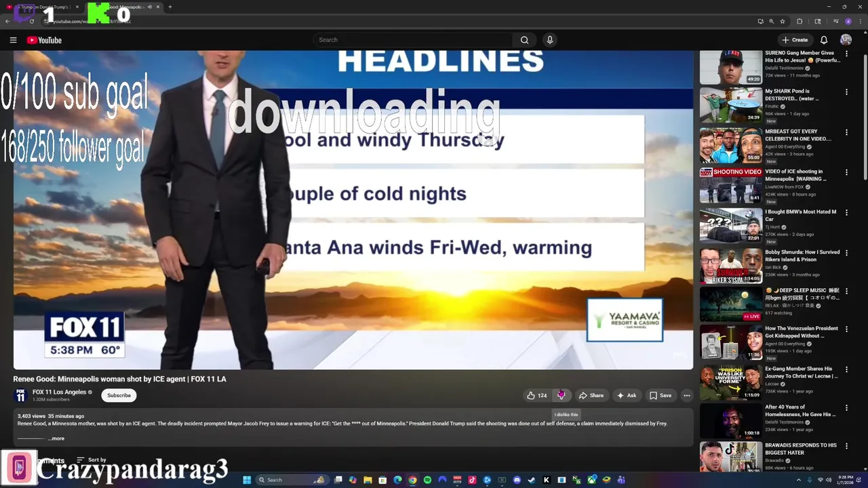Go back with browser back arrow
This screenshot has width=868, height=488.
pyautogui.click(x=7, y=21)
